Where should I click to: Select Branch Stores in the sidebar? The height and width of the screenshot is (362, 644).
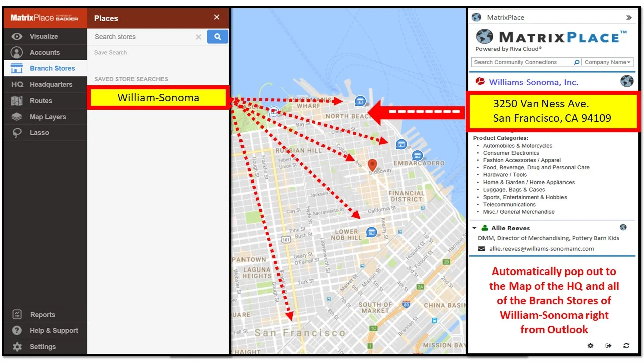[45, 68]
